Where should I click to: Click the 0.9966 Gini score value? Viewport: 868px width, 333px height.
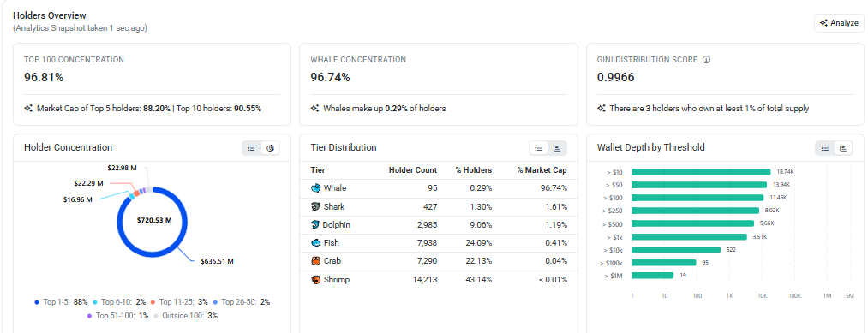pyautogui.click(x=615, y=77)
